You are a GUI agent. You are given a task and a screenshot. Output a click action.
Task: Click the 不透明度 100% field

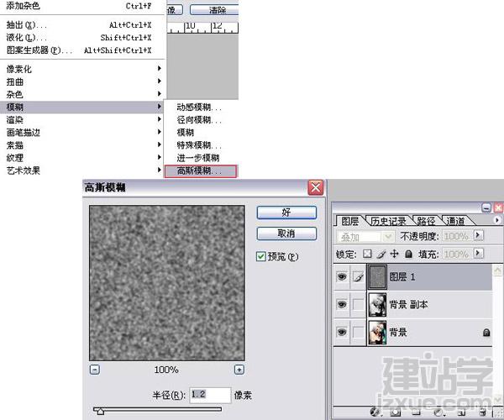click(458, 236)
